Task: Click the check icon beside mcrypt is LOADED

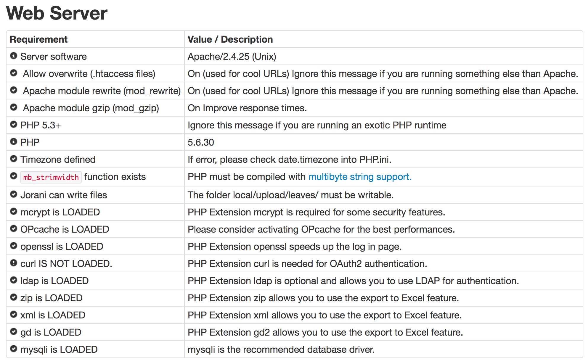Action: [x=14, y=211]
